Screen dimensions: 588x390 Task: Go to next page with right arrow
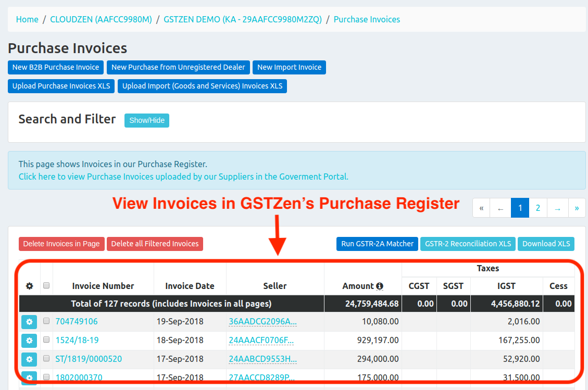click(558, 208)
